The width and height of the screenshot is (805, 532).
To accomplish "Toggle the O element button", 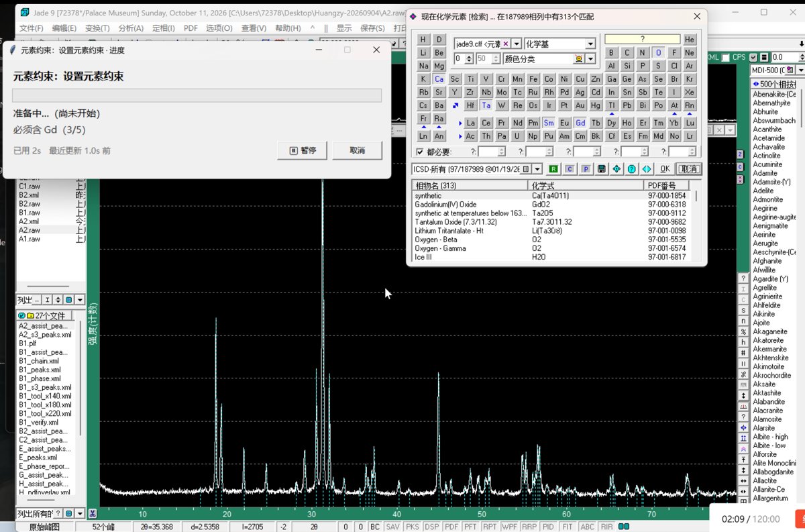I will 658,52.
